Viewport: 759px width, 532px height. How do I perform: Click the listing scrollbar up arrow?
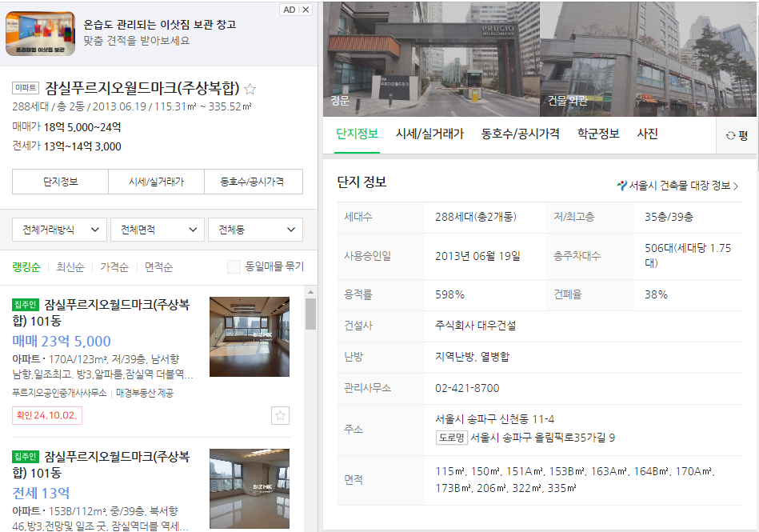coord(311,292)
